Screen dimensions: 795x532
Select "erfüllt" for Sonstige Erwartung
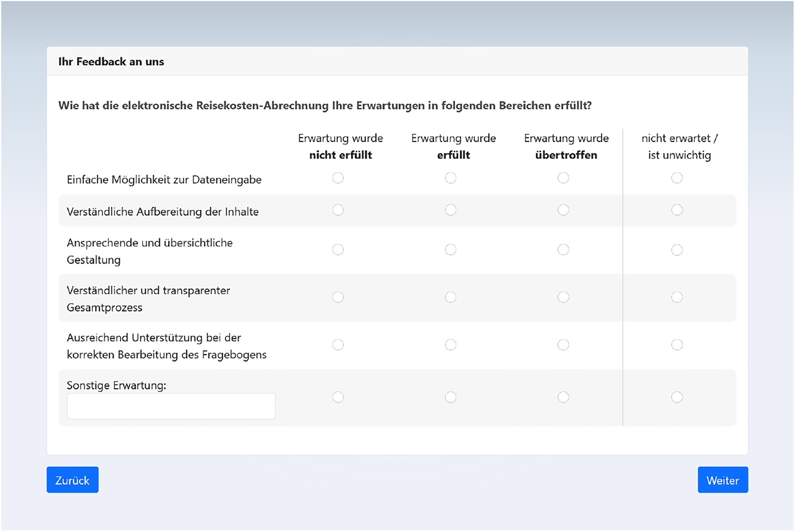451,397
